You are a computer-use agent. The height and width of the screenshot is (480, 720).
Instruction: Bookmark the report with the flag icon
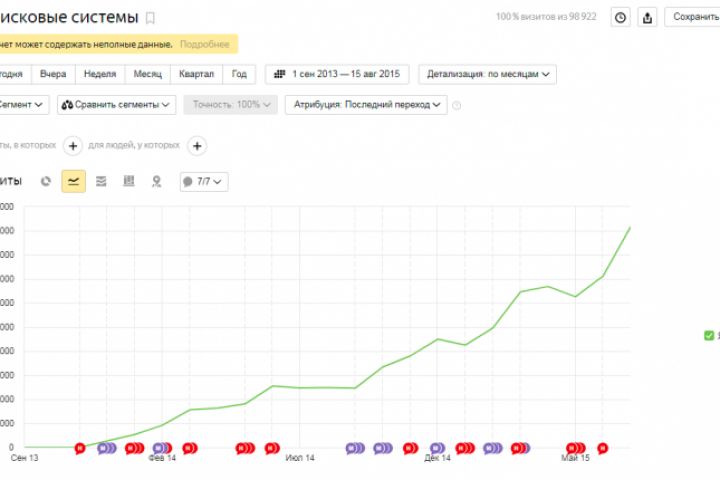pos(150,18)
